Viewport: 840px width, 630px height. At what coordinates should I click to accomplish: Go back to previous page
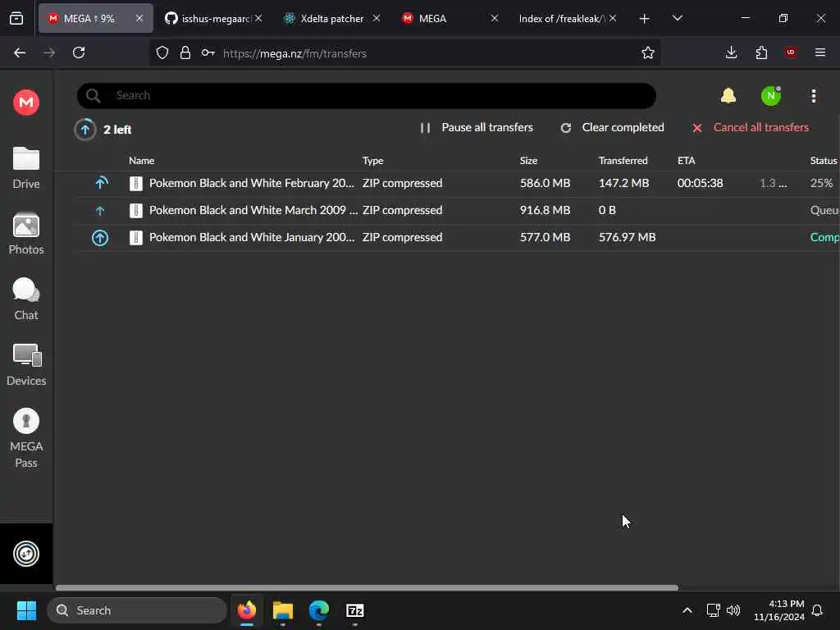[20, 52]
